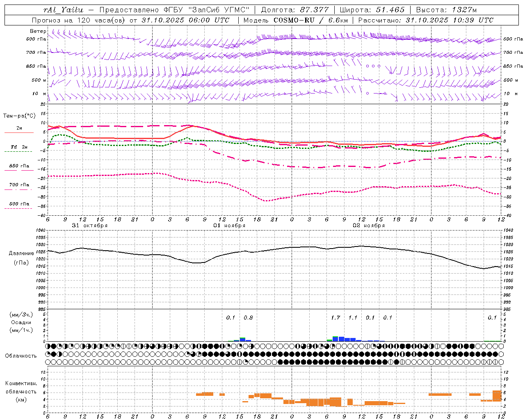Click the date label 01 ноября
The image size is (525, 420).
coord(229,226)
